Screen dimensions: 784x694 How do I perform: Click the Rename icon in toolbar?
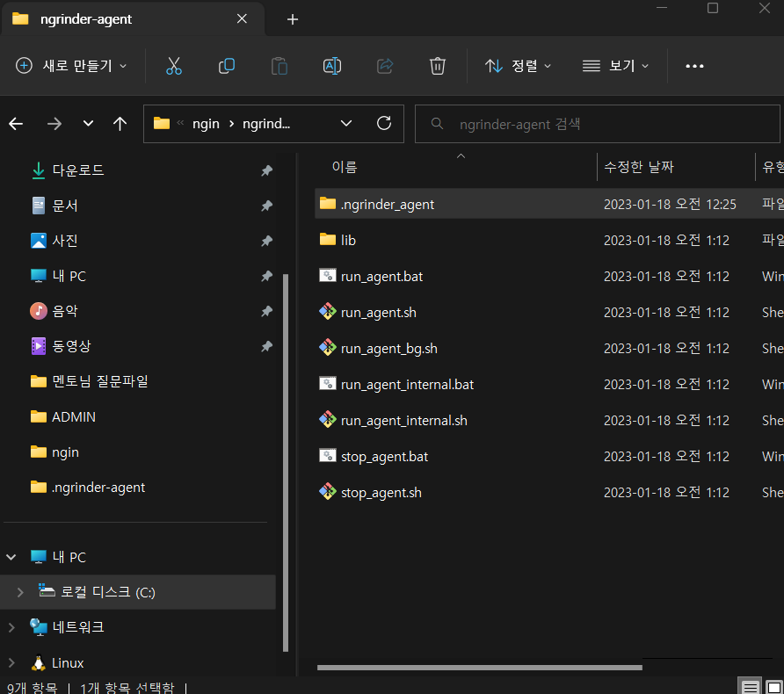pos(332,66)
